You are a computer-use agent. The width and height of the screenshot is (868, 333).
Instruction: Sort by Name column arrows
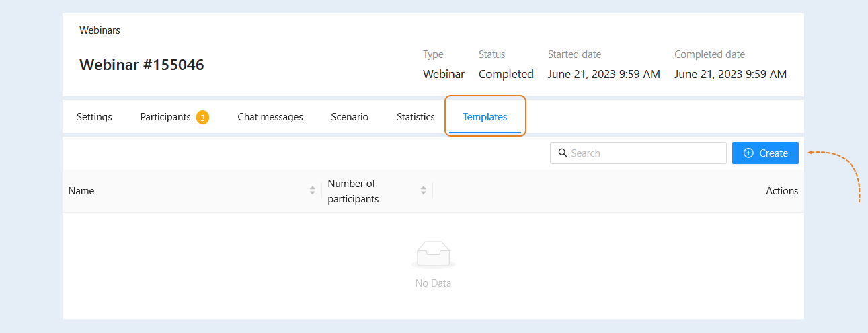(x=312, y=191)
